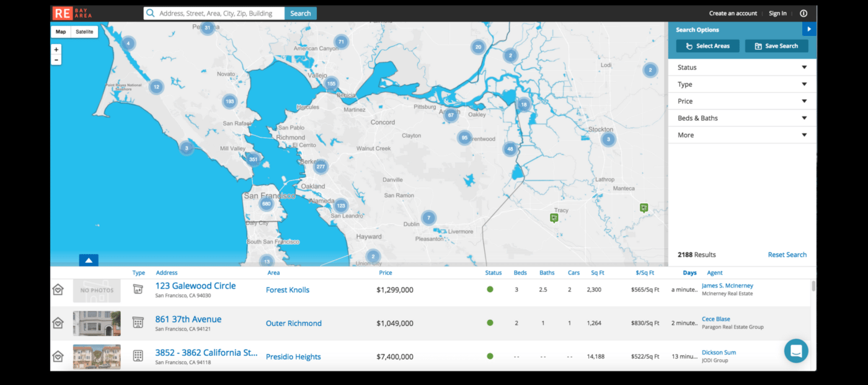Switch map to Satellite view
The width and height of the screenshot is (868, 385).
[x=84, y=32]
